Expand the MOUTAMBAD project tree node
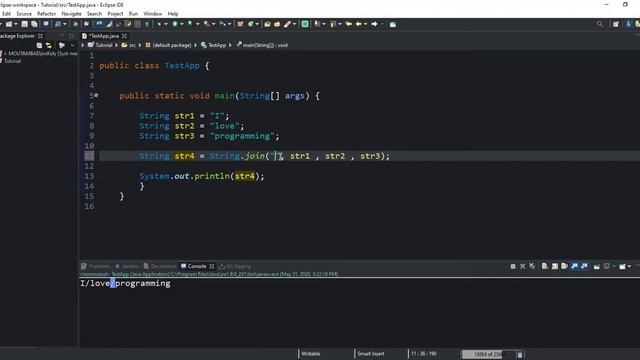Viewport: 640px width, 360px height. coord(5,53)
